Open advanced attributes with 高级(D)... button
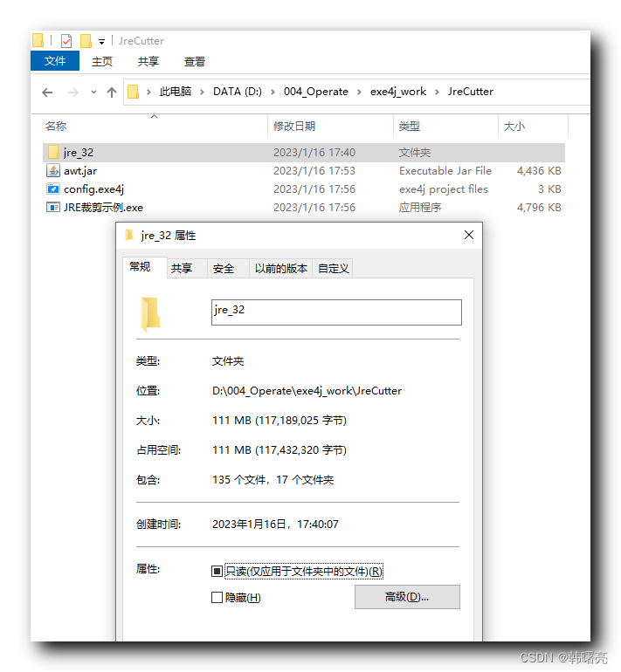Image resolution: width=621 pixels, height=672 pixels. pos(407,597)
